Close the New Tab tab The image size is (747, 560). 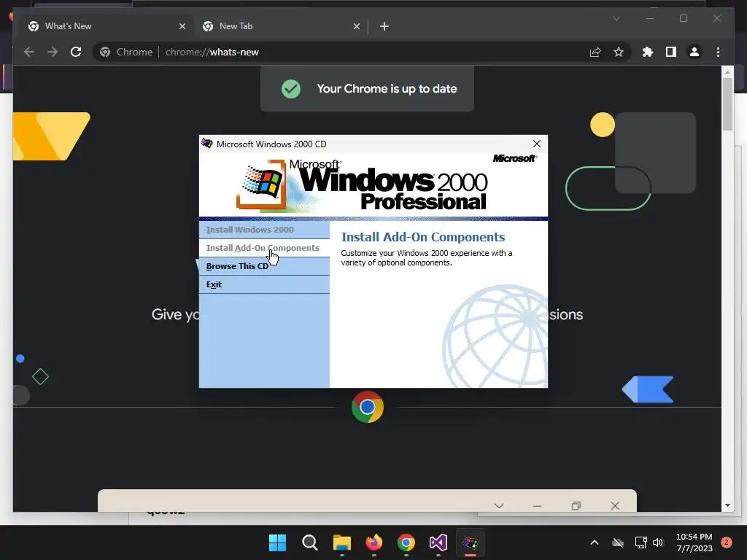[356, 26]
